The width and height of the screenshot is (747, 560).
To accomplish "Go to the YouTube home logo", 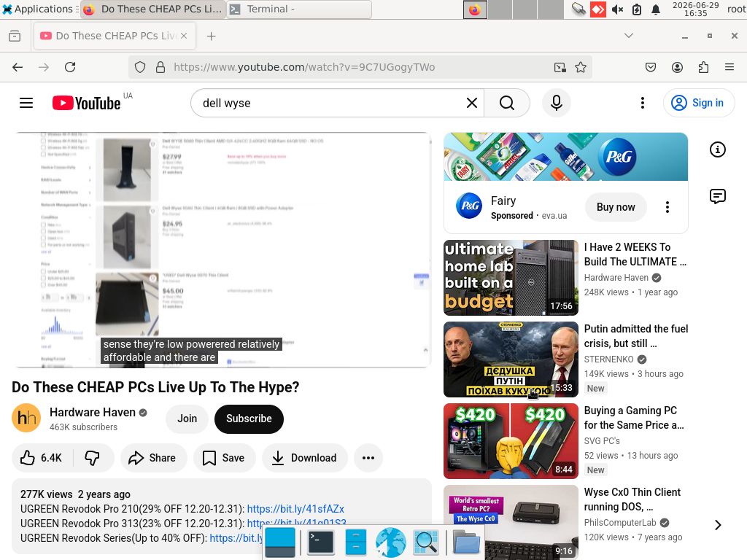I will pos(87,103).
